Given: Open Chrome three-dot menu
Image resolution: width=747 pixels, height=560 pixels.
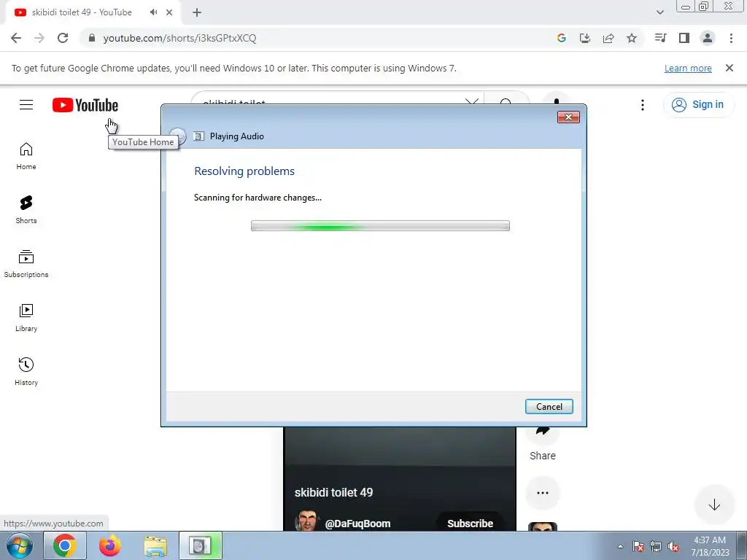Looking at the screenshot, I should pos(731,38).
